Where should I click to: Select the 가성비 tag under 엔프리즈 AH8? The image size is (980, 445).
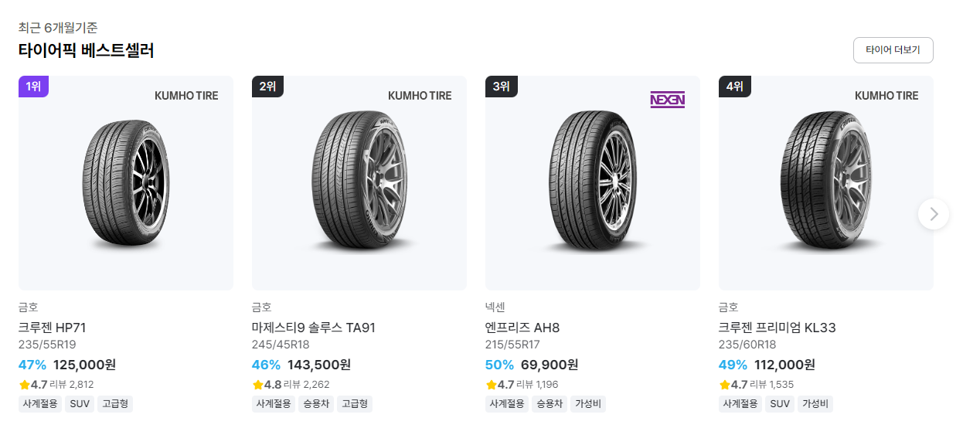click(x=587, y=403)
